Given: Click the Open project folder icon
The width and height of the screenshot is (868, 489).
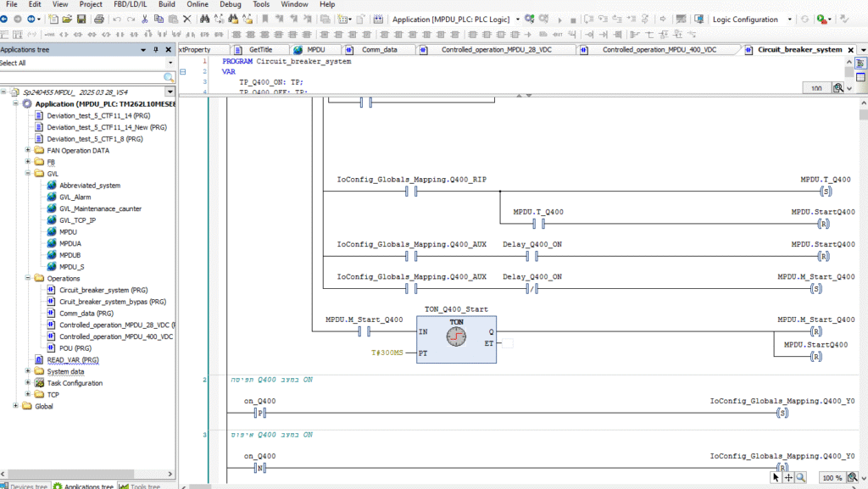Looking at the screenshot, I should point(66,19).
